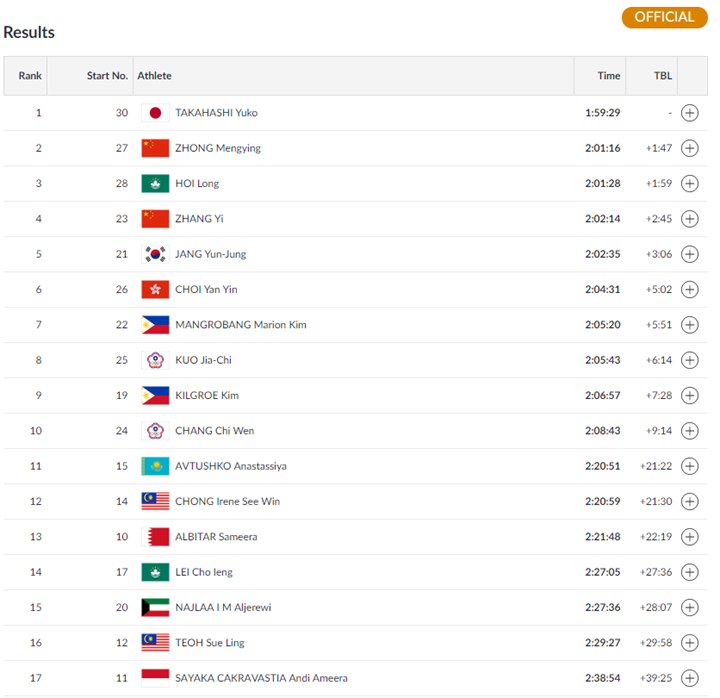This screenshot has width=720, height=698.
Task: Expand details for TAKAHASHI Yuko row
Action: point(689,113)
